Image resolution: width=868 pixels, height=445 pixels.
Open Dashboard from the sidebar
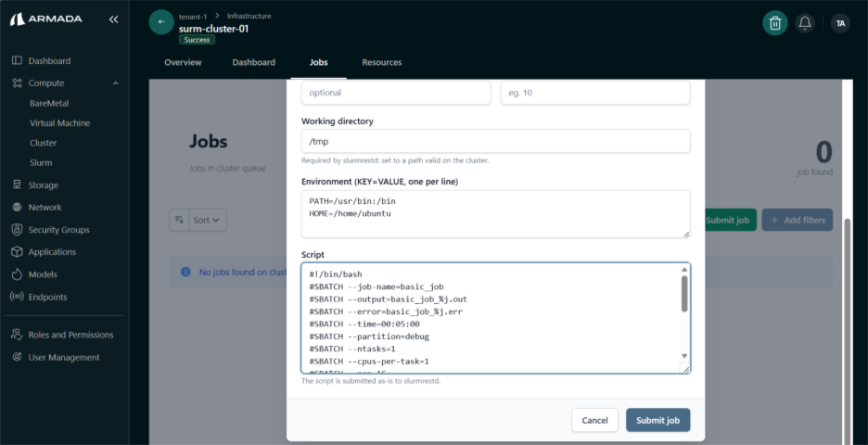click(49, 61)
